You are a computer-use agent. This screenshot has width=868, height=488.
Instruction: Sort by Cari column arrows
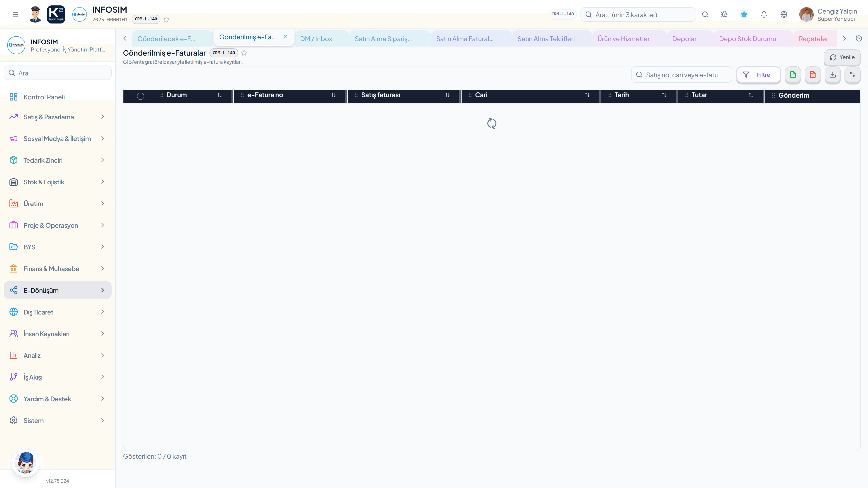pos(587,95)
